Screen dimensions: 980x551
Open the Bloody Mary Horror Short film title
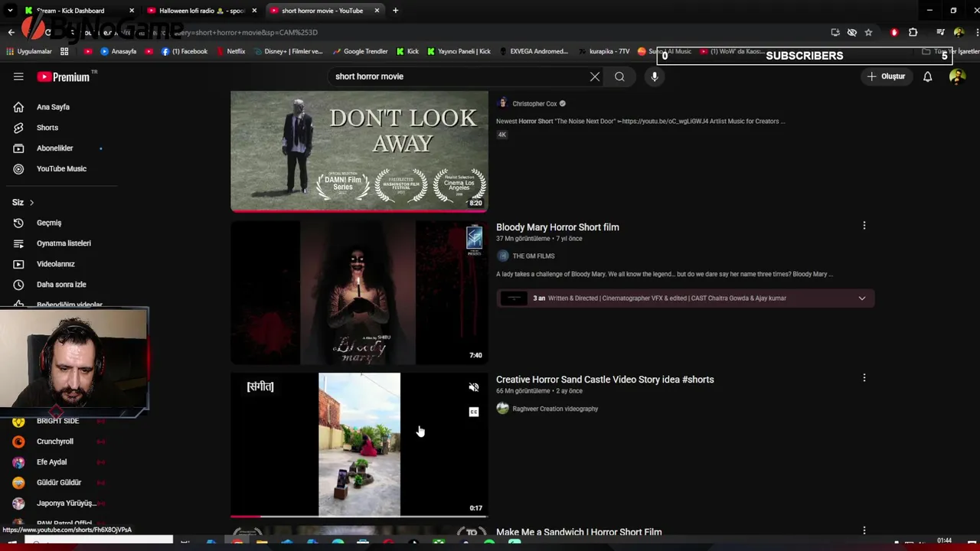pyautogui.click(x=557, y=227)
